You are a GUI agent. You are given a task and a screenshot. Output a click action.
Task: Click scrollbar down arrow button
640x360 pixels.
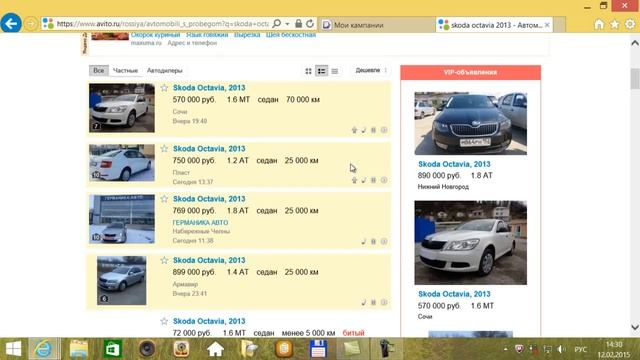pos(635,327)
